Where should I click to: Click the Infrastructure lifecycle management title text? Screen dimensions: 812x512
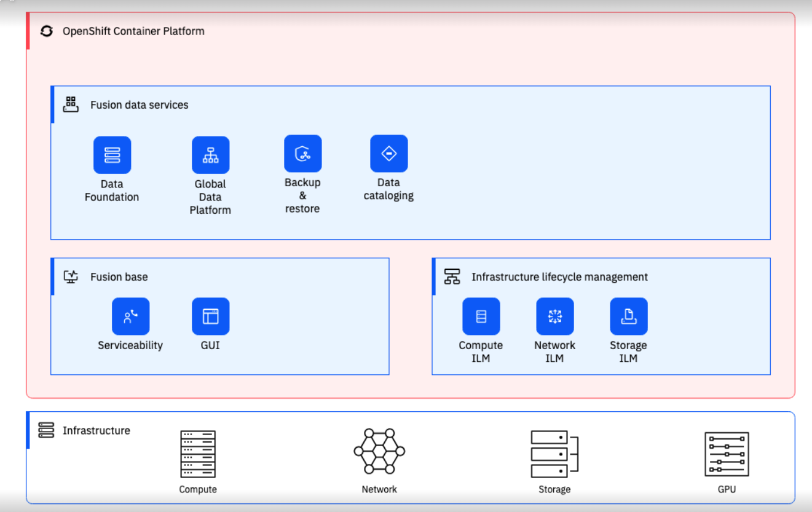point(560,277)
